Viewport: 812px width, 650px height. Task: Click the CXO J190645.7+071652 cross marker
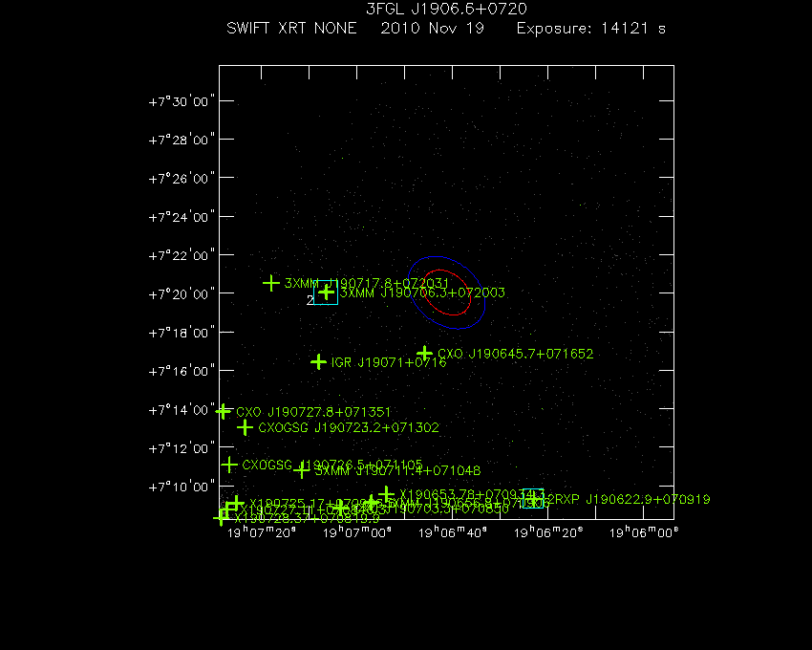click(x=425, y=354)
